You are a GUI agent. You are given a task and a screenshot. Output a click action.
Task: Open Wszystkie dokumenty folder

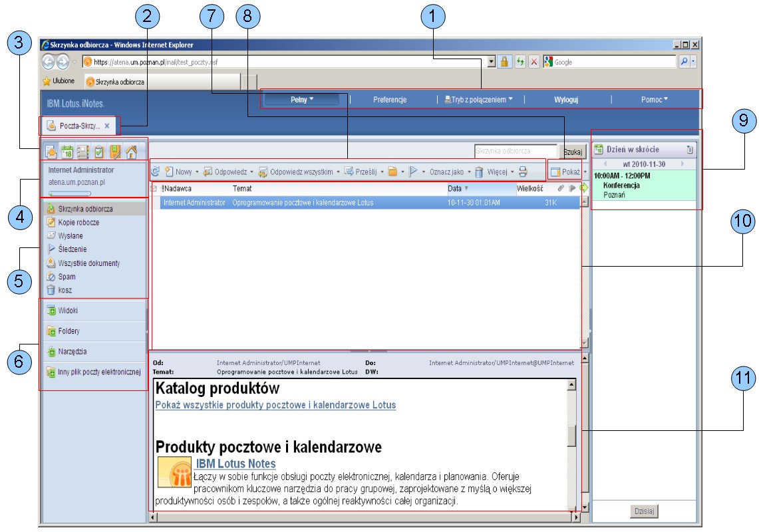(83, 263)
